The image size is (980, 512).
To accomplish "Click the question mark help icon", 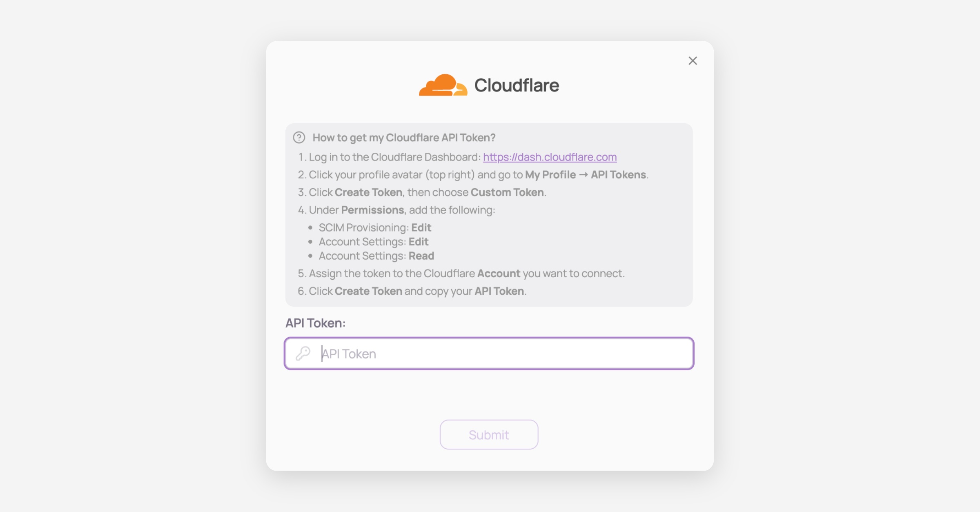I will click(x=299, y=138).
